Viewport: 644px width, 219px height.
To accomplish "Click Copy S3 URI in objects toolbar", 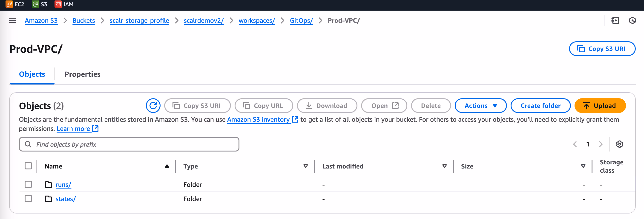I will pos(197,106).
